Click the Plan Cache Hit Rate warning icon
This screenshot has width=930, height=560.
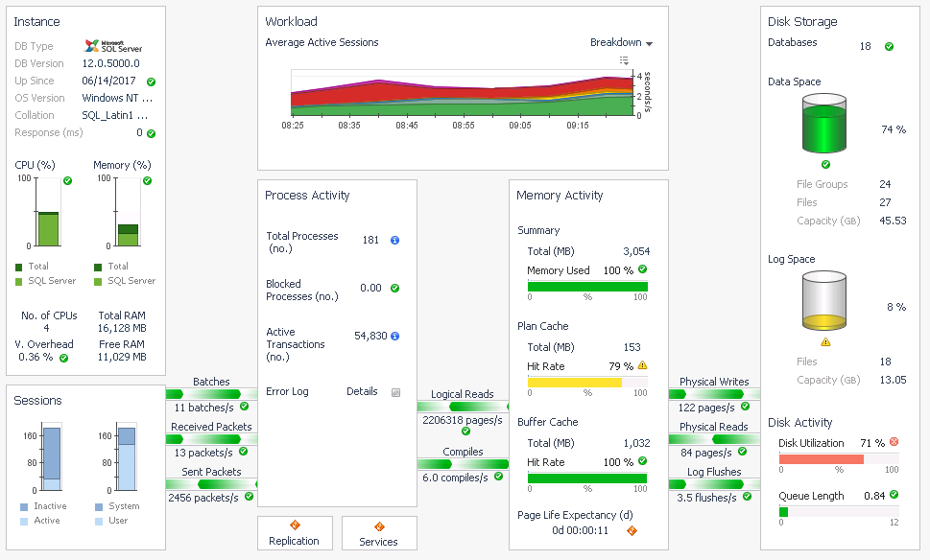click(642, 365)
